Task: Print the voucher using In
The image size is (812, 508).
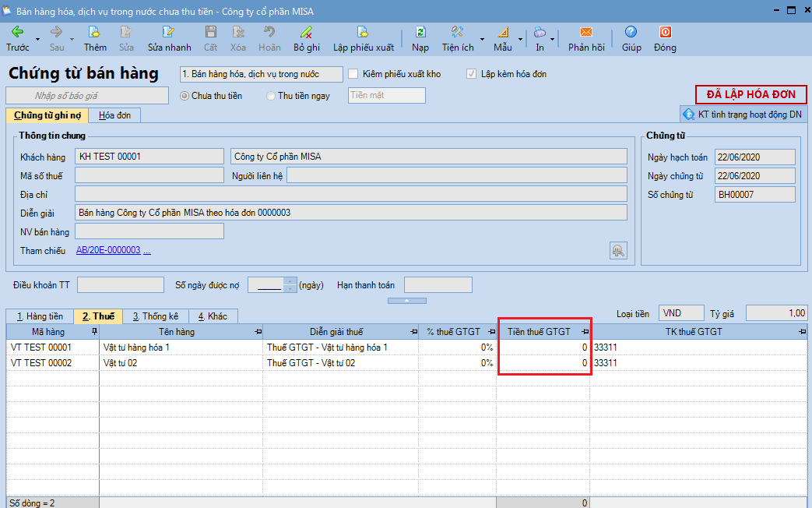Action: click(x=540, y=40)
